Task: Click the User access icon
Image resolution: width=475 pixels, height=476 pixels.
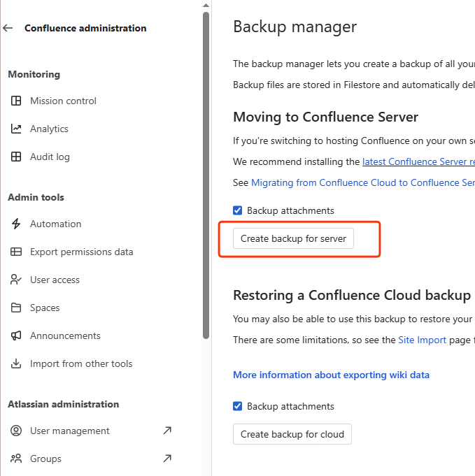Action: (x=16, y=280)
